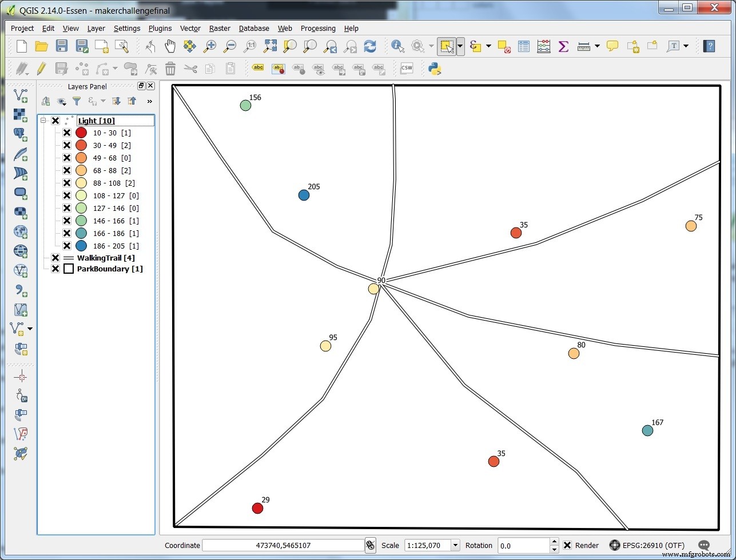
Task: Open the Processing menu
Action: (x=318, y=28)
